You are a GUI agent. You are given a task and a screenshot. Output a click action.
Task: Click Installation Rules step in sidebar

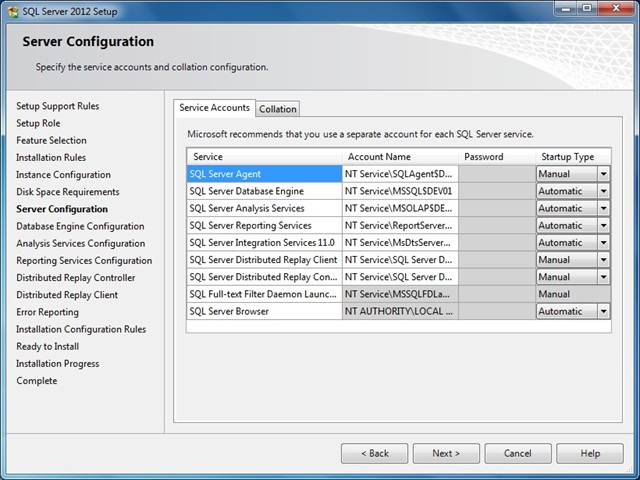click(x=51, y=158)
